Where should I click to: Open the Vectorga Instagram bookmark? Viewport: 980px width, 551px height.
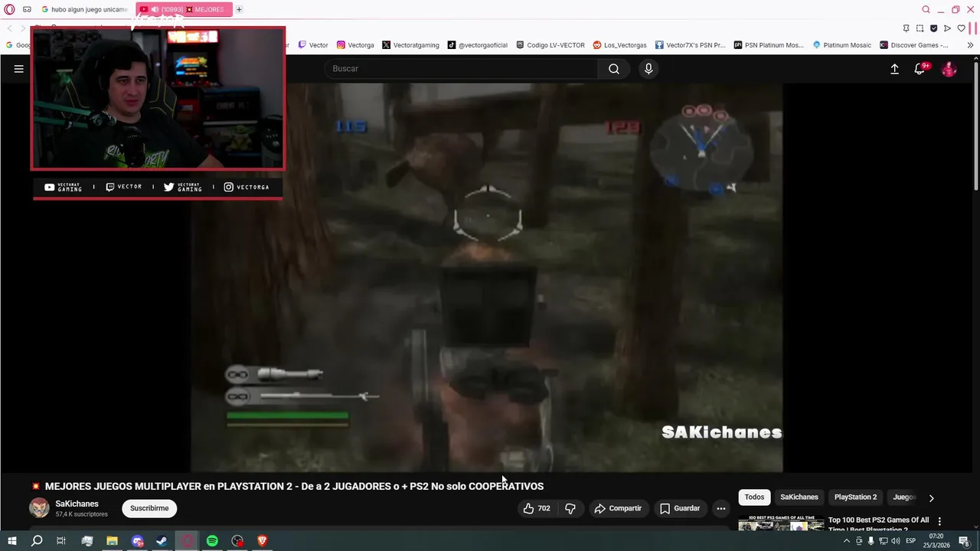click(355, 45)
